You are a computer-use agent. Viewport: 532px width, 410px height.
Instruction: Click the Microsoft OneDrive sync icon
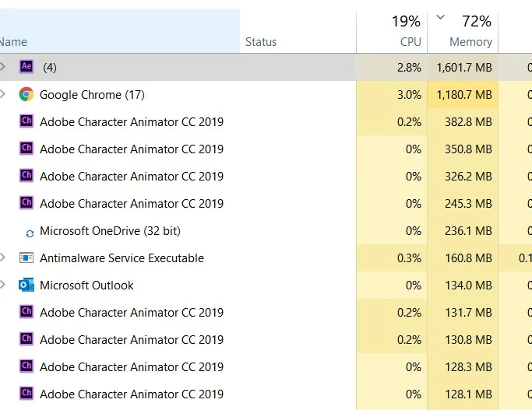30,233
